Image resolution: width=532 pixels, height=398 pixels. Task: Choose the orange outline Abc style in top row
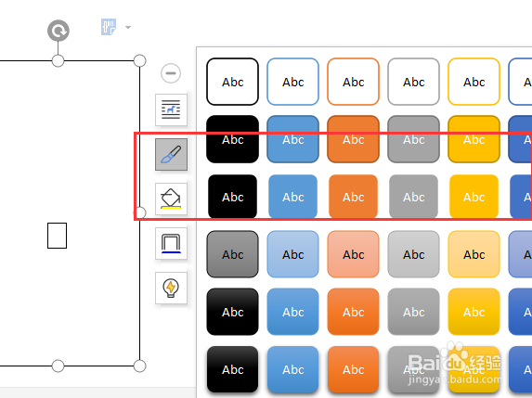[353, 82]
